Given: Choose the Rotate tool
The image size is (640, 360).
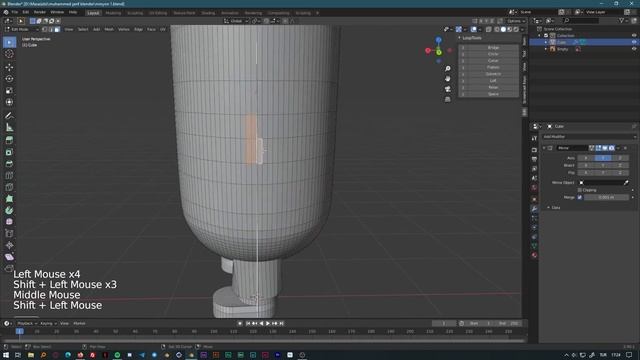Looking at the screenshot, I should pos(9,79).
